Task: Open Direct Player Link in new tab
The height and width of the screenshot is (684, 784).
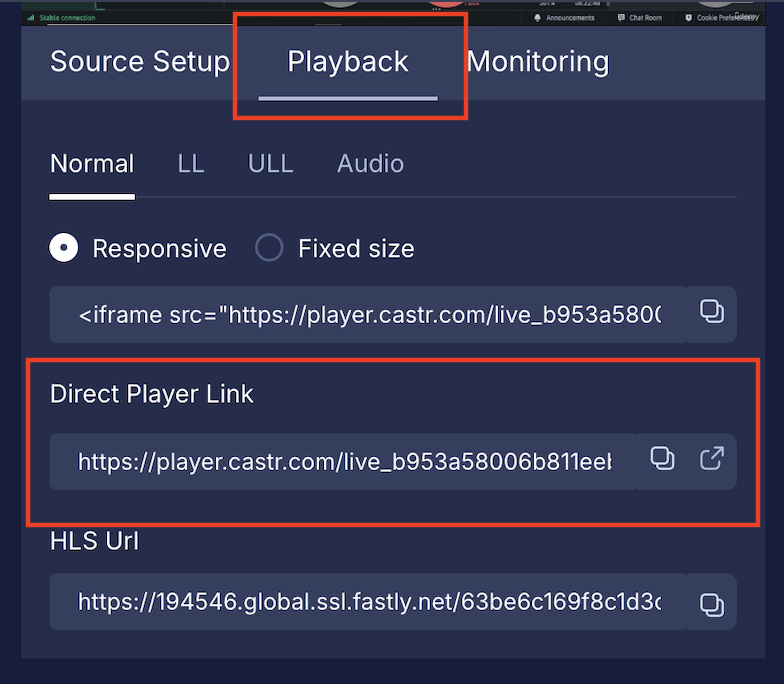Action: pyautogui.click(x=712, y=459)
